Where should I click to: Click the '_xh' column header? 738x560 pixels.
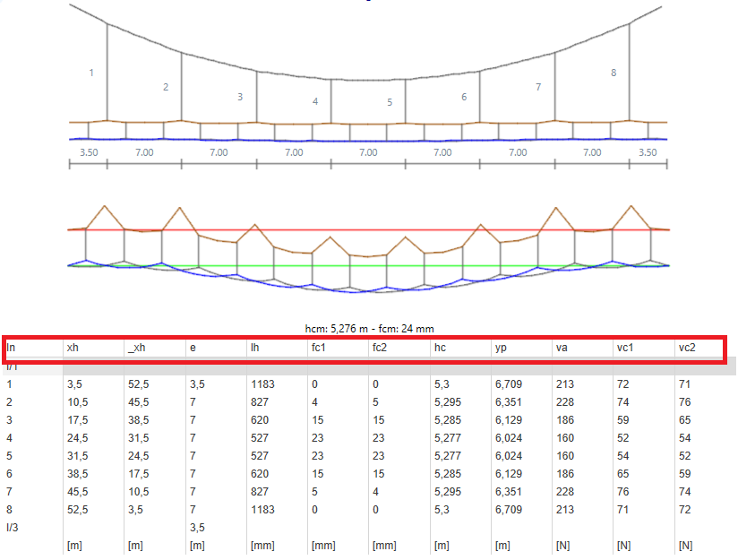(x=136, y=348)
